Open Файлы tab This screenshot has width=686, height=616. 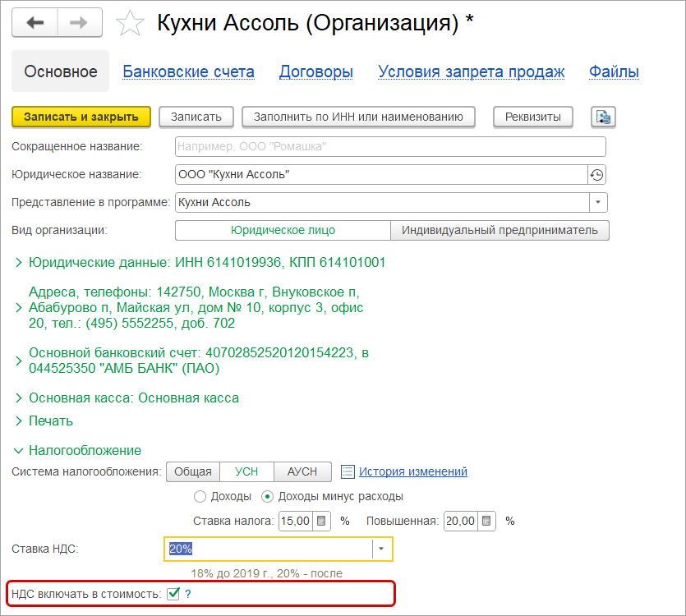pyautogui.click(x=614, y=71)
